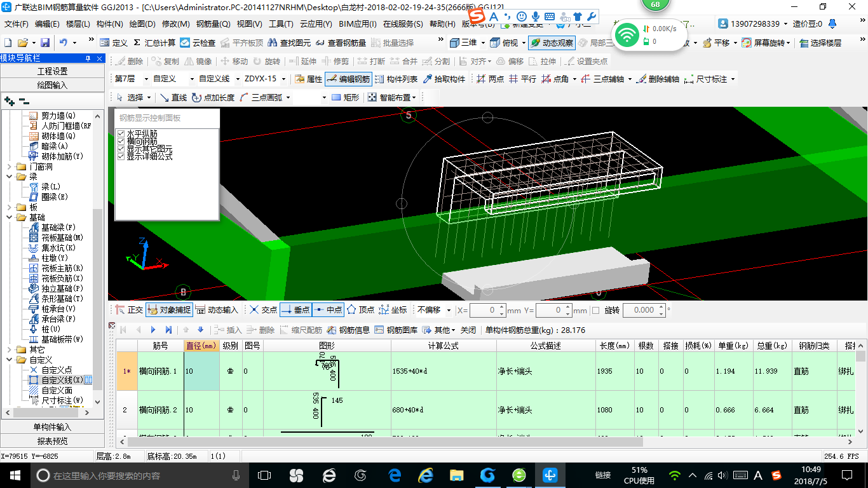Enable the 旋转 rotate checkbox
This screenshot has height=488, width=868.
pos(595,310)
